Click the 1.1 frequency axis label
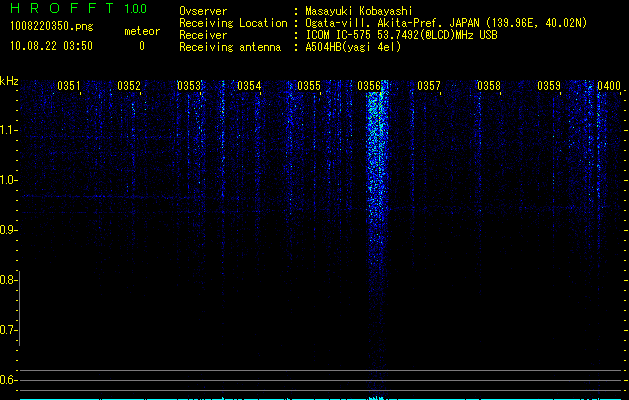 (8, 130)
